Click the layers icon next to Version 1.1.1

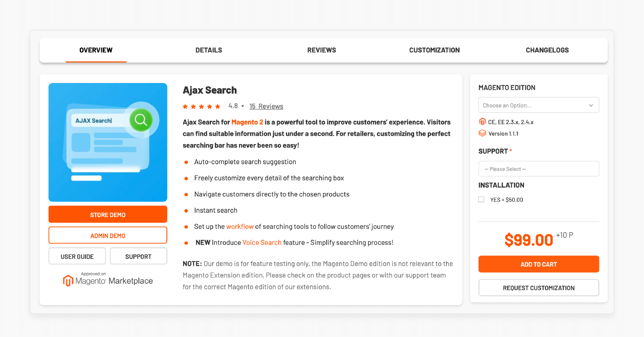click(x=482, y=133)
